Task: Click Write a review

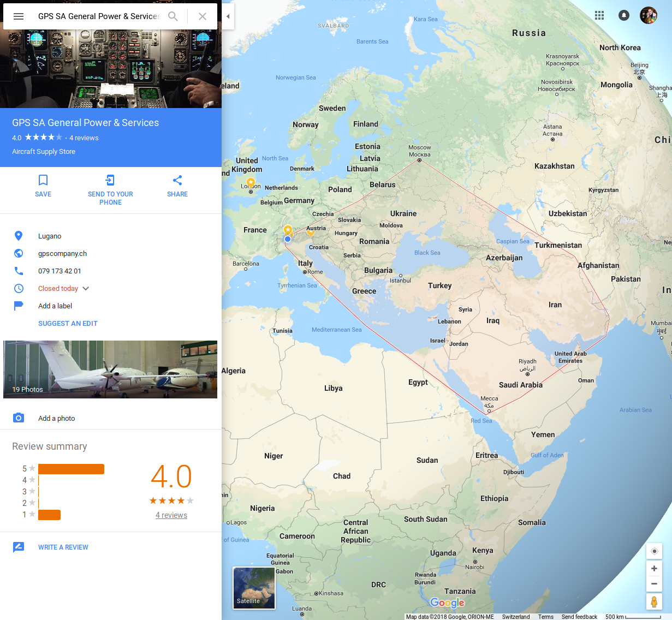Action: [x=63, y=547]
